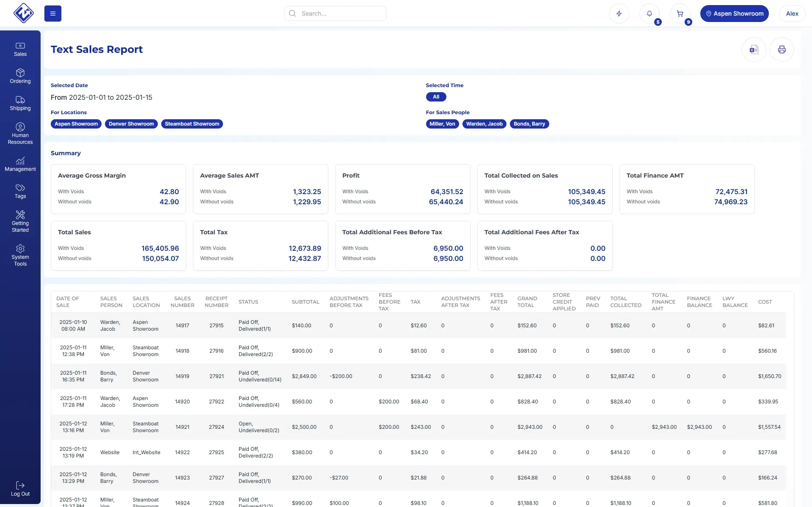This screenshot has height=507, width=812.
Task: Click the company logo icon
Action: click(x=23, y=13)
